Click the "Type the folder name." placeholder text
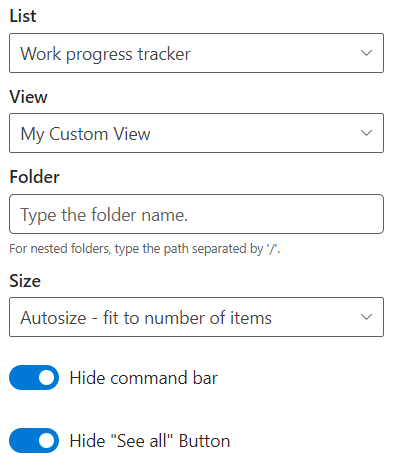Screen dimensions: 396x468 pos(104,215)
